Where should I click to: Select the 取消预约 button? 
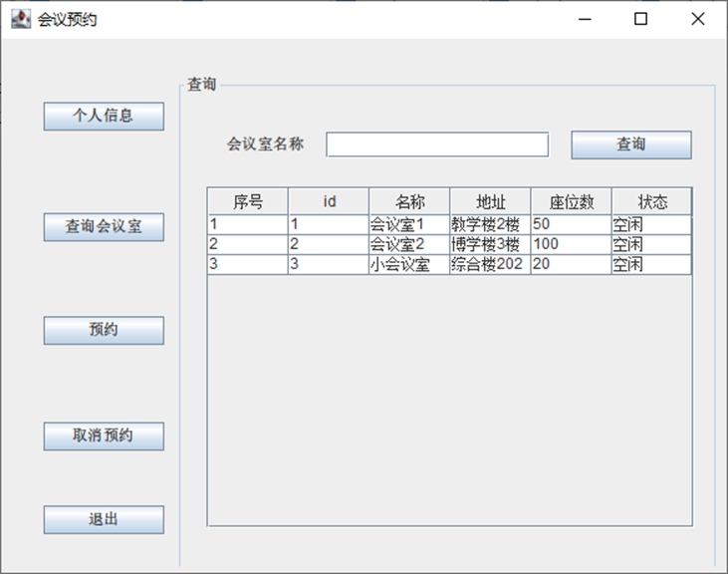pos(104,436)
